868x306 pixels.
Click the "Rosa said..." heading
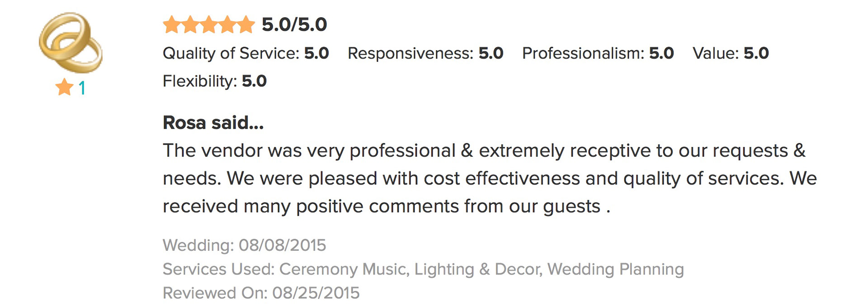click(213, 122)
